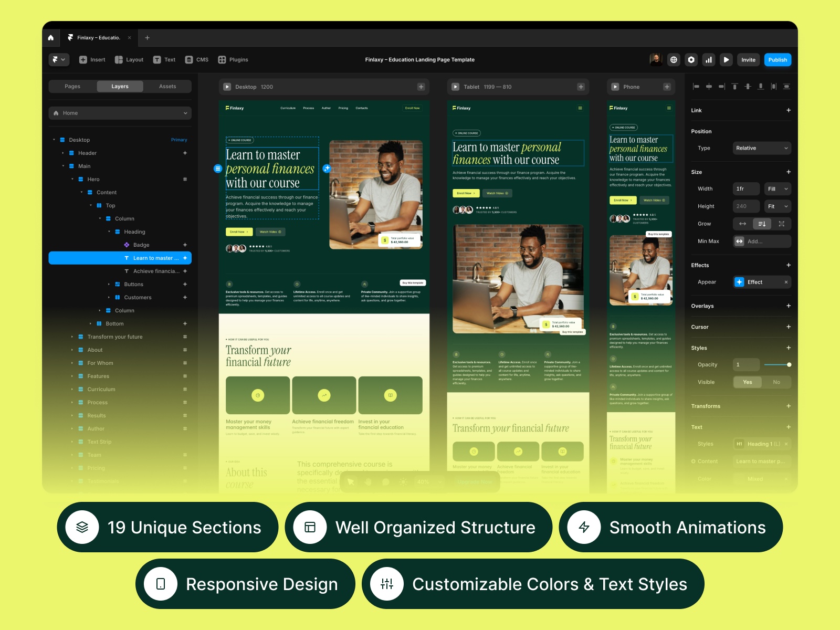This screenshot has width=840, height=630.
Task: Click the Min Max Add input field
Action: pyautogui.click(x=762, y=241)
